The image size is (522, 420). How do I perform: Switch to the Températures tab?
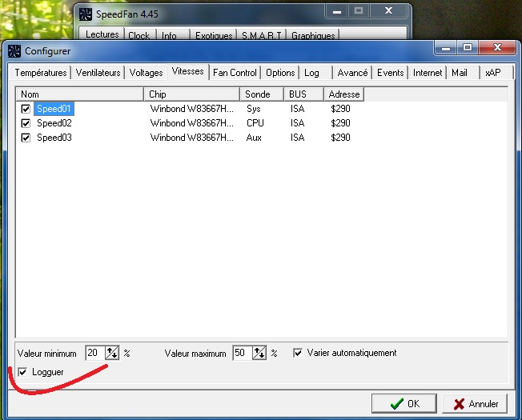coord(41,73)
